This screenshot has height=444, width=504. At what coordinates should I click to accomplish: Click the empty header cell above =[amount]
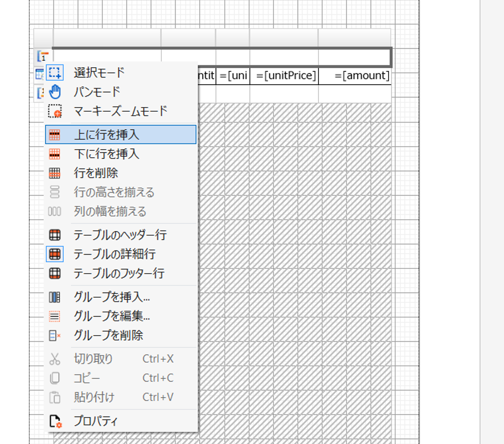pyautogui.click(x=354, y=58)
